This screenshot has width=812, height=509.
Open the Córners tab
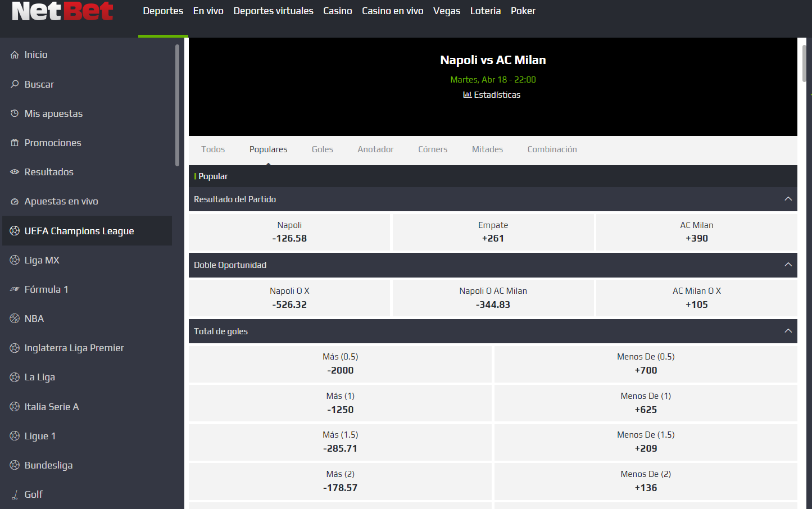pyautogui.click(x=433, y=149)
